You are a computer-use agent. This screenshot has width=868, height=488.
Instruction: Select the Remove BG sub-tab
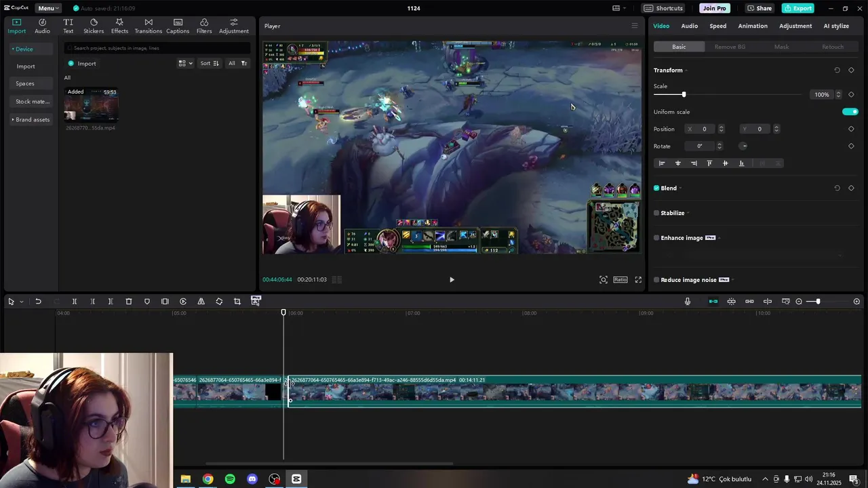pyautogui.click(x=730, y=47)
